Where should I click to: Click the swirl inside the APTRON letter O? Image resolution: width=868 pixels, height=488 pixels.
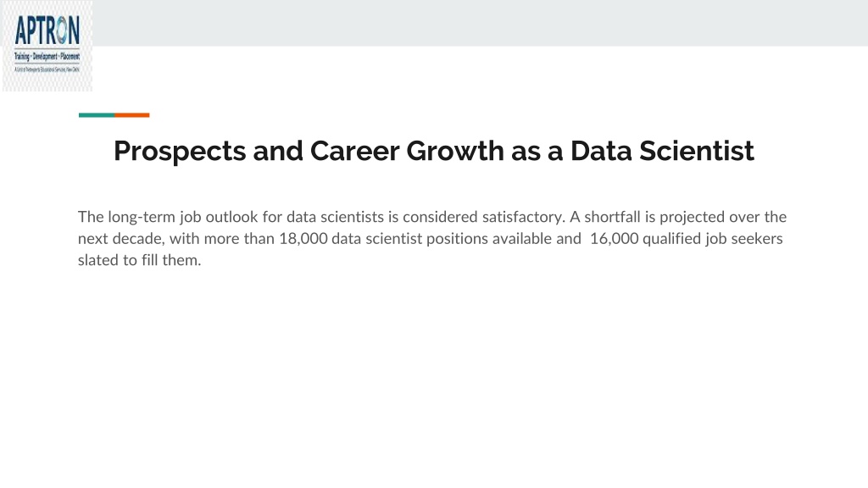pos(61,30)
